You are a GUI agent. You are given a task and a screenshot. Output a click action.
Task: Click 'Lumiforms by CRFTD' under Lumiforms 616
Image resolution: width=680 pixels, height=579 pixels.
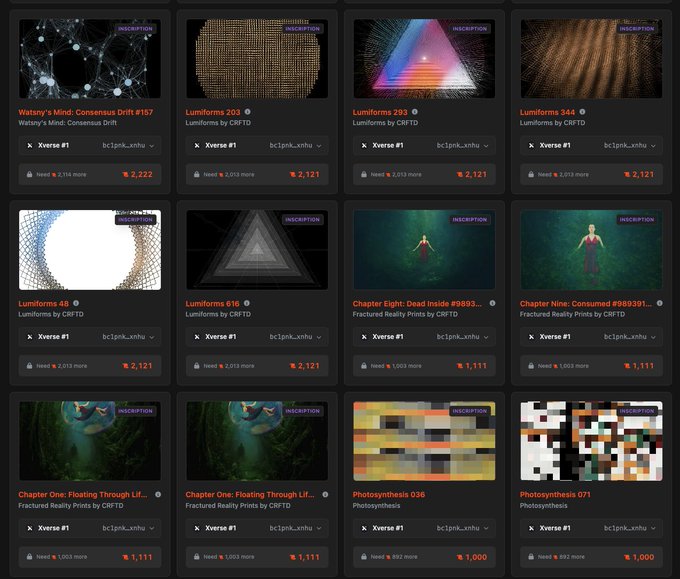pos(218,314)
